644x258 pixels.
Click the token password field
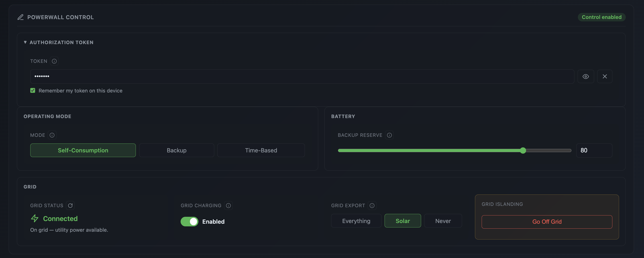302,77
